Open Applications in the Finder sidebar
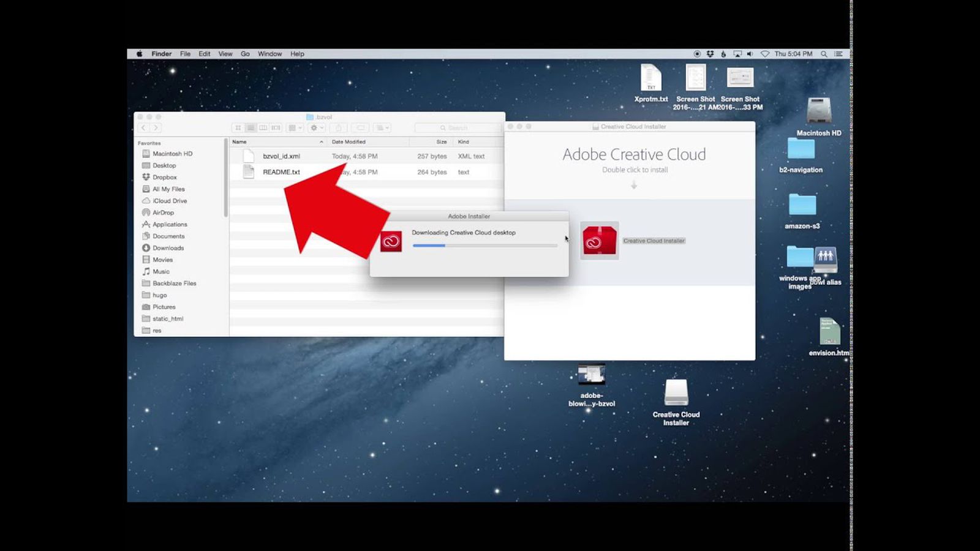This screenshot has height=551, width=980. [x=170, y=225]
